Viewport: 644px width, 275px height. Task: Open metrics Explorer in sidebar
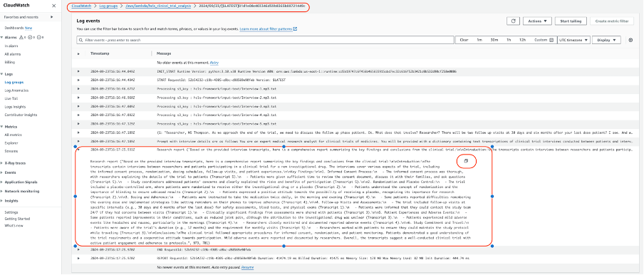pos(11,143)
